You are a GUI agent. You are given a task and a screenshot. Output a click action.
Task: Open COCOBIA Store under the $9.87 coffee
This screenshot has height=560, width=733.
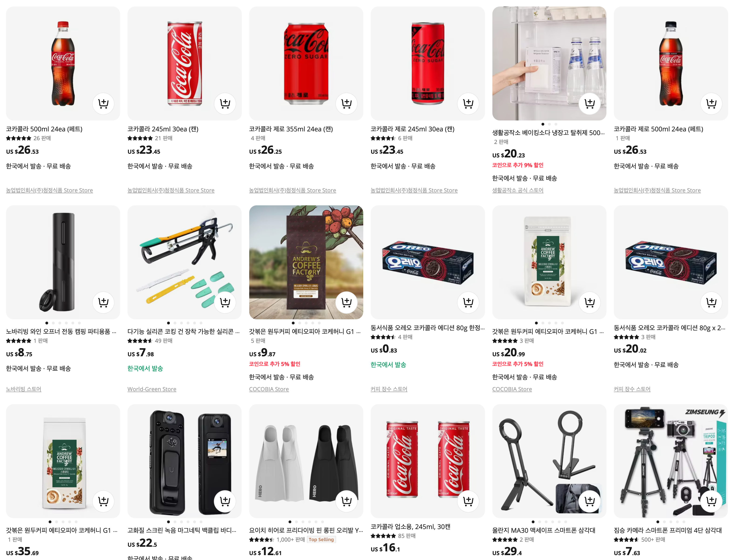pos(269,389)
